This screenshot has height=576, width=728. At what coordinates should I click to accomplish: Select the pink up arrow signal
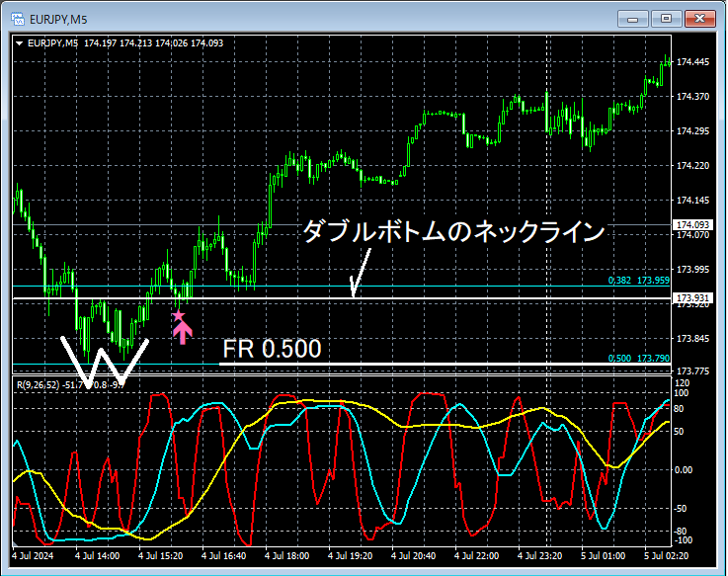pyautogui.click(x=183, y=334)
